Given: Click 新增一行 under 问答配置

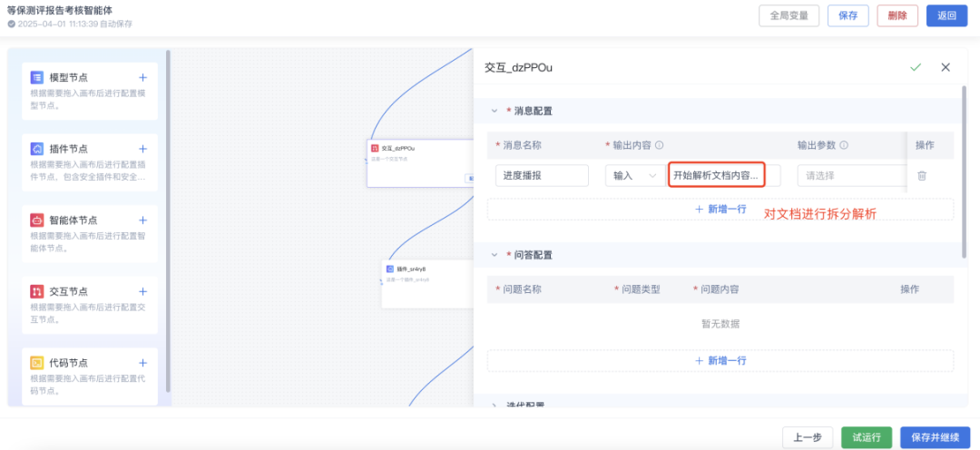Looking at the screenshot, I should [x=720, y=360].
